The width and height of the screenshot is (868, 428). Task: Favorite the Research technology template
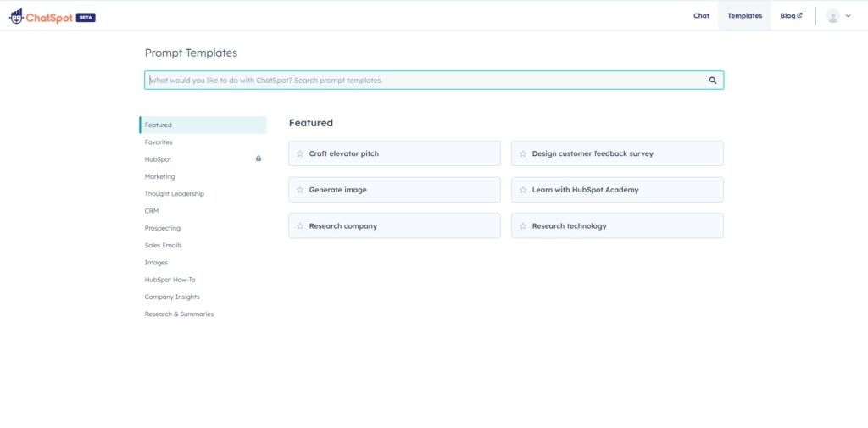[523, 226]
